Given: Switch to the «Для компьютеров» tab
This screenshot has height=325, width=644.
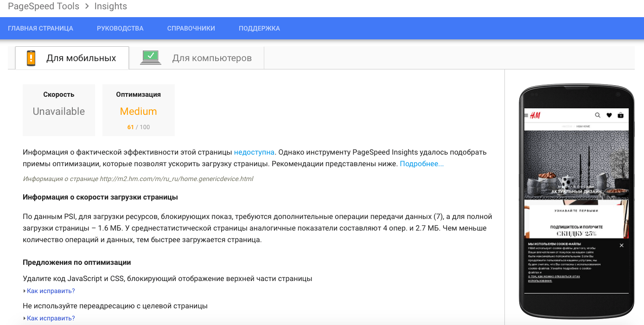Looking at the screenshot, I should 197,58.
